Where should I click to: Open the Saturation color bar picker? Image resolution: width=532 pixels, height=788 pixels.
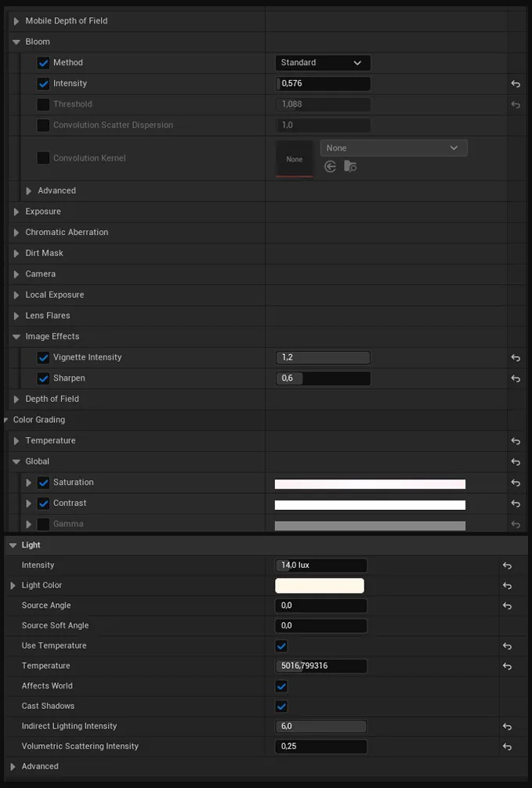pos(370,484)
